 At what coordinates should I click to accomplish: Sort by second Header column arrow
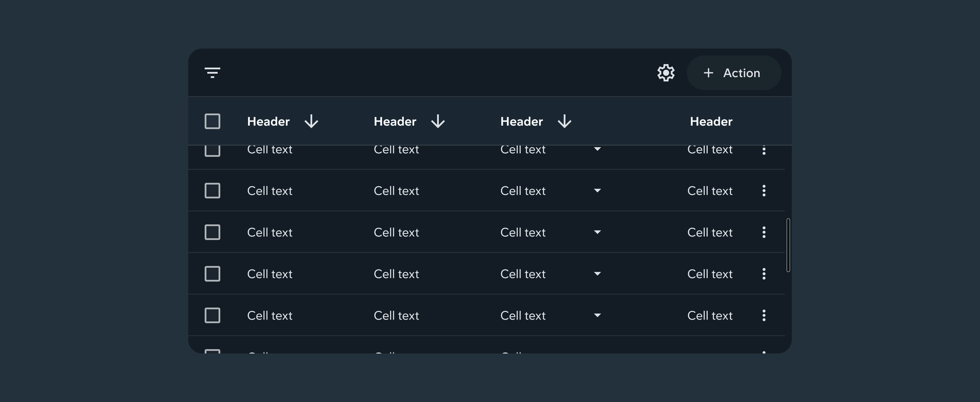[x=438, y=122]
